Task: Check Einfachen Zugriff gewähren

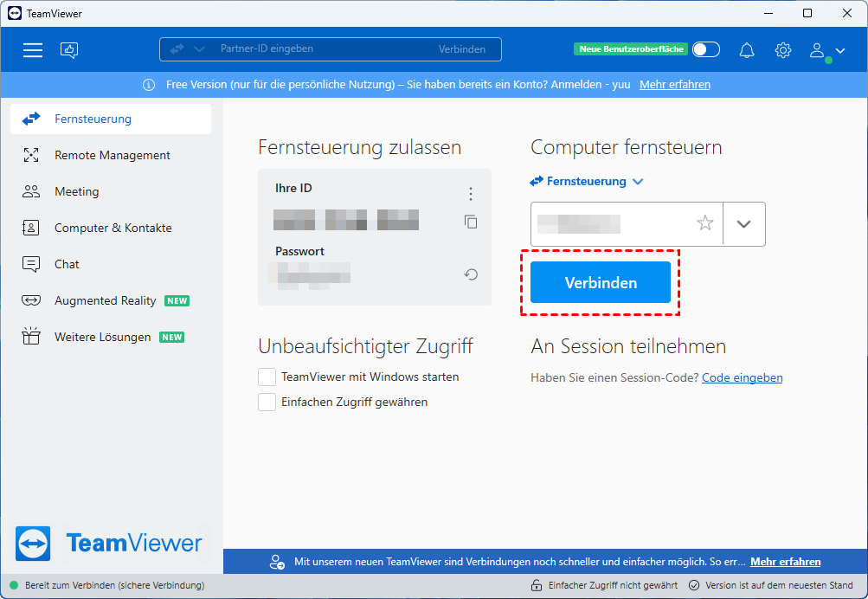Action: 267,402
